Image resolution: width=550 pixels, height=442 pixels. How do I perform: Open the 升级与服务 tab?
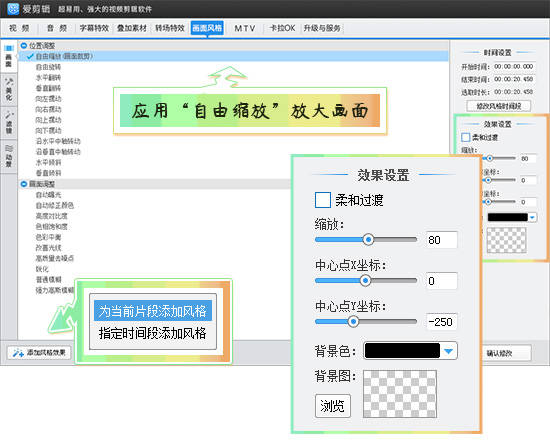(x=322, y=28)
